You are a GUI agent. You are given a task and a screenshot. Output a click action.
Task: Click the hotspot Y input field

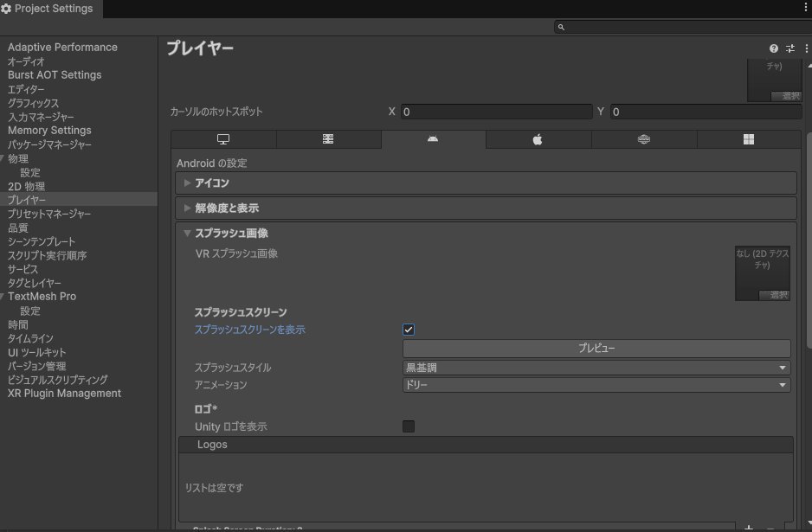tap(706, 112)
